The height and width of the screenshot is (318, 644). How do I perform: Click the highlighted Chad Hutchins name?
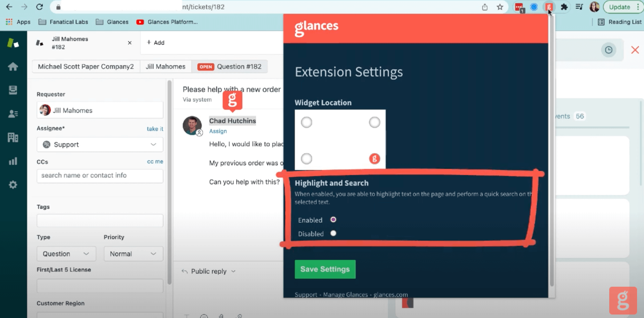click(x=232, y=121)
